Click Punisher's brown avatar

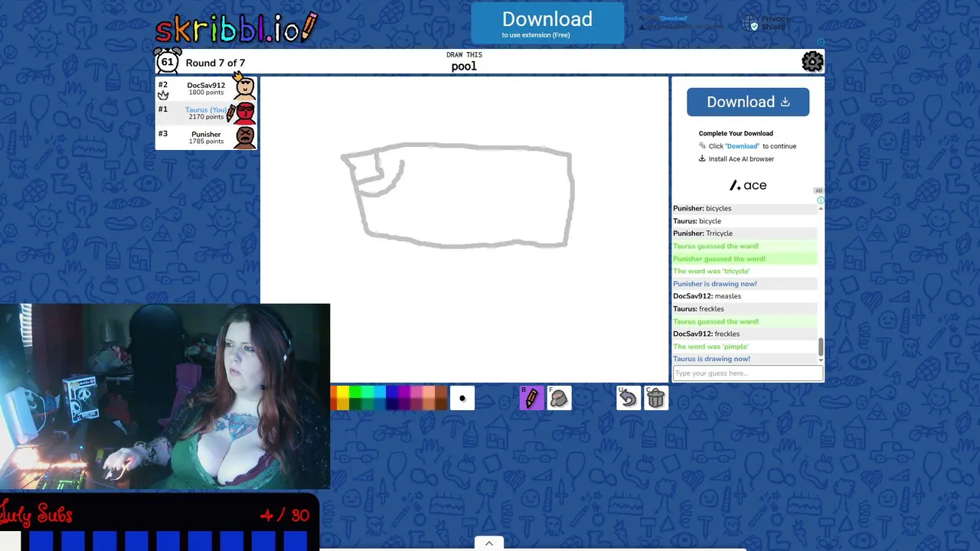click(244, 138)
